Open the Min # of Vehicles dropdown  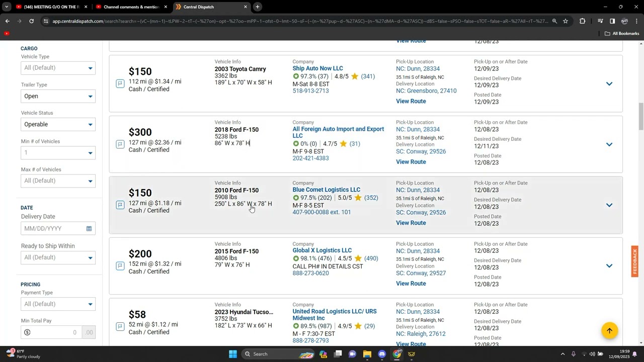[x=58, y=152]
